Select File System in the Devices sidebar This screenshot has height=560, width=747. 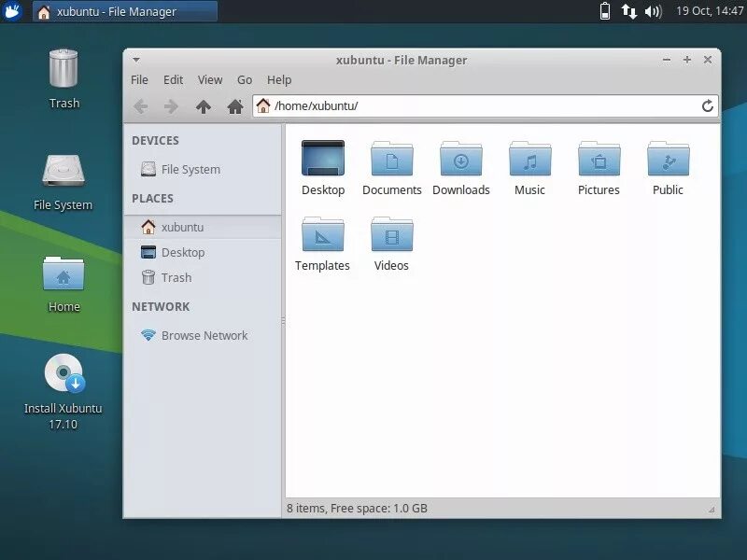coord(202,170)
